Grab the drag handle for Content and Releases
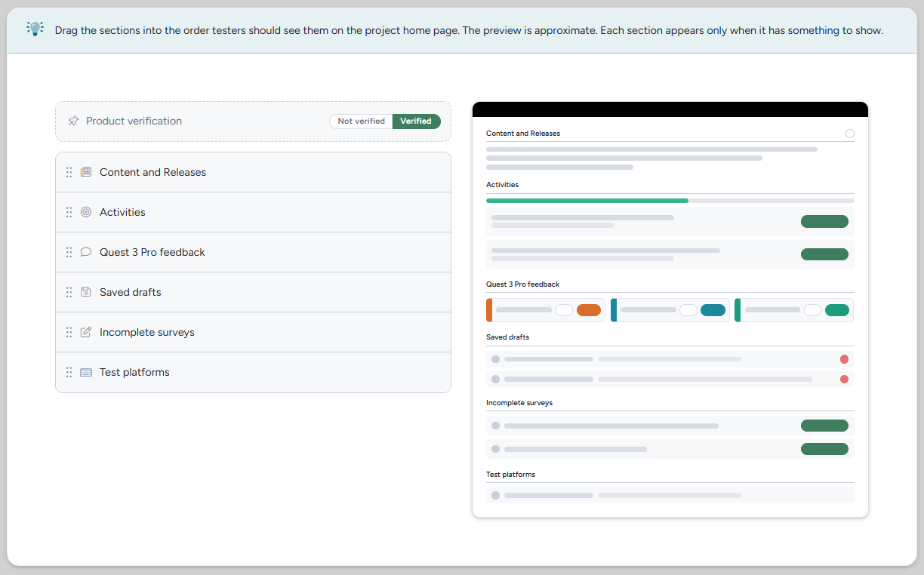Viewport: 924px width, 575px height. 69,172
